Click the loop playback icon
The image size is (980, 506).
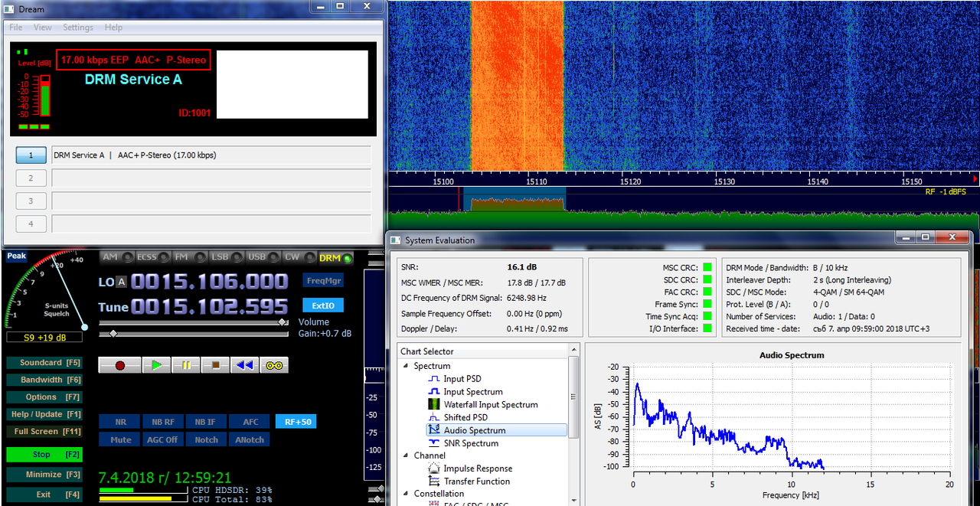[x=274, y=365]
